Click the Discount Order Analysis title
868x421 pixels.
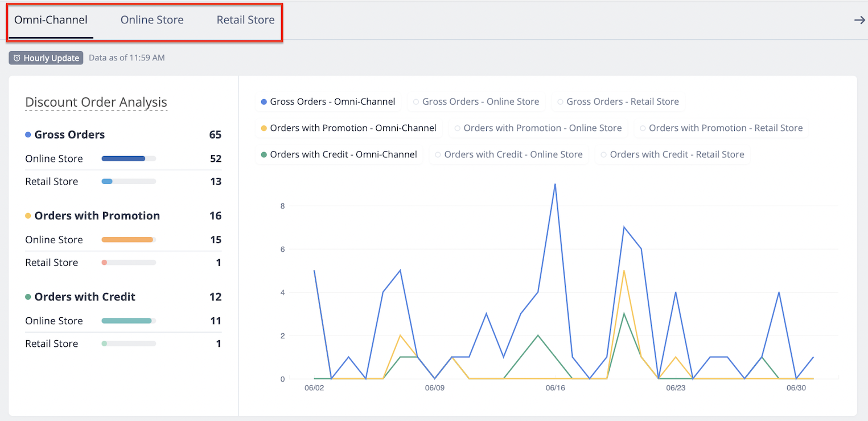96,103
